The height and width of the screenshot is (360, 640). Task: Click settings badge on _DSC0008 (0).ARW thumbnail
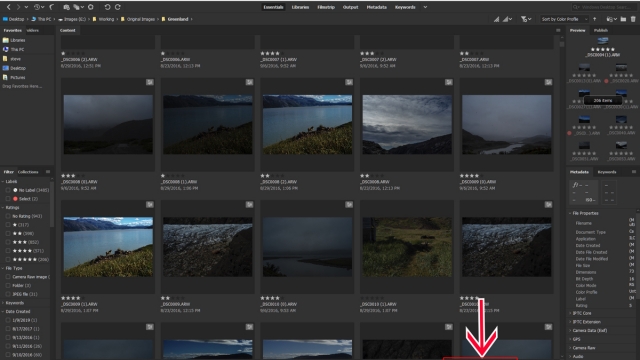[150, 82]
